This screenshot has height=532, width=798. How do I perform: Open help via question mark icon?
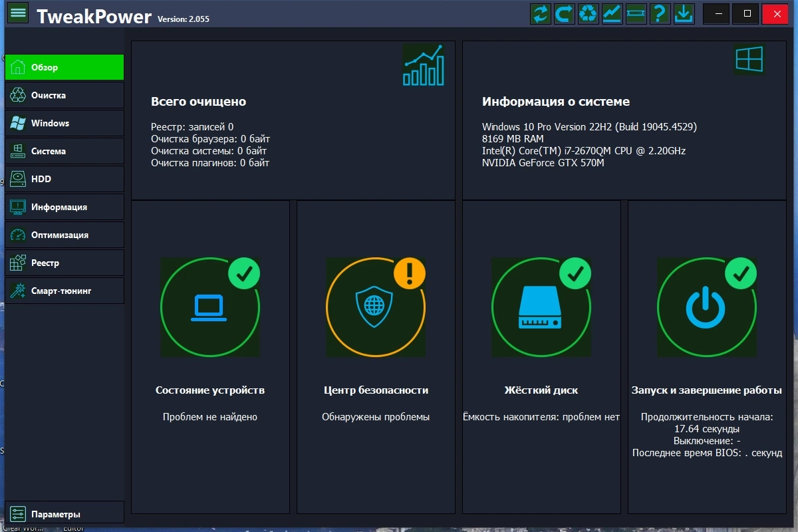(x=660, y=13)
